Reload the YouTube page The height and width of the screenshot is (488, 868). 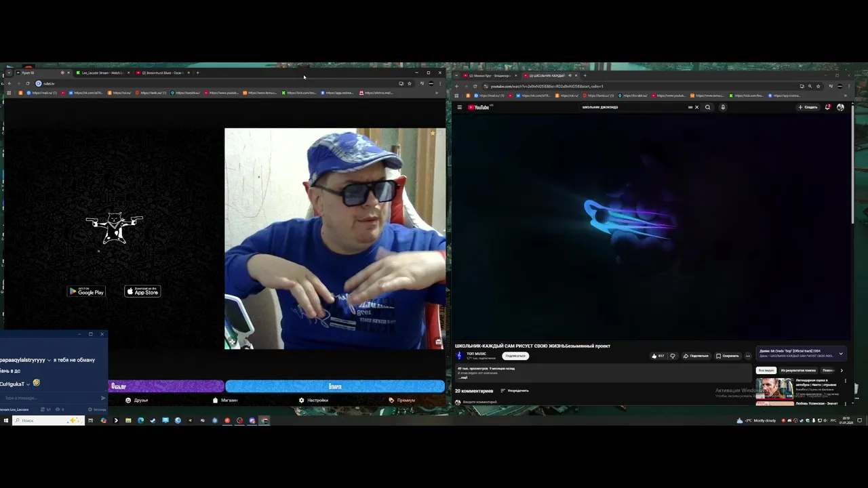click(475, 86)
